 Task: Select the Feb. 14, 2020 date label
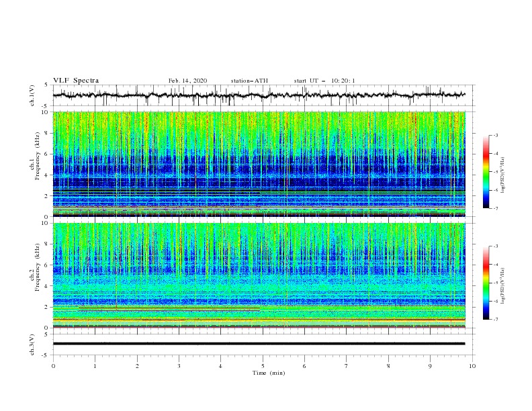pos(187,81)
